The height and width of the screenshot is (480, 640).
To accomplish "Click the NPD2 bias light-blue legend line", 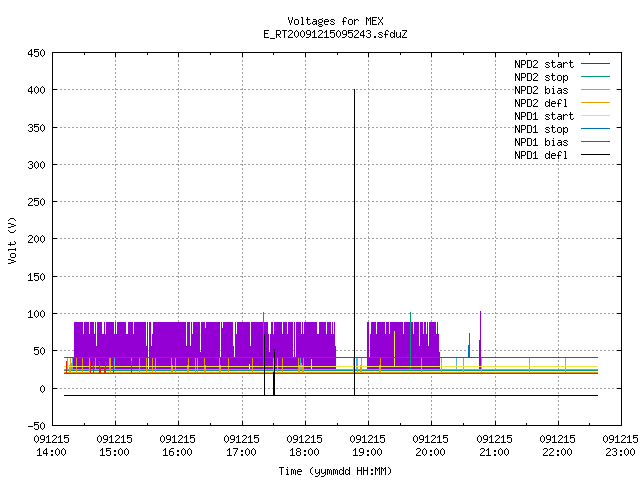I will click(x=595, y=90).
